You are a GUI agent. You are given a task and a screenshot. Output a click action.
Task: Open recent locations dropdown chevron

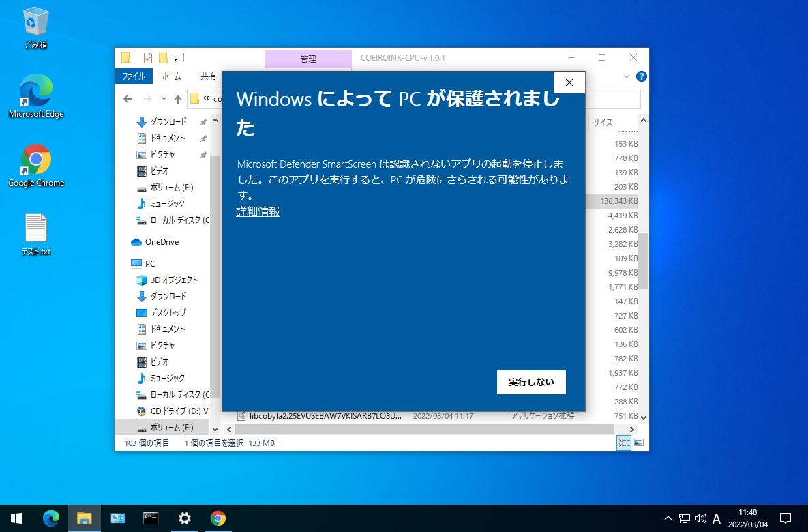(164, 99)
